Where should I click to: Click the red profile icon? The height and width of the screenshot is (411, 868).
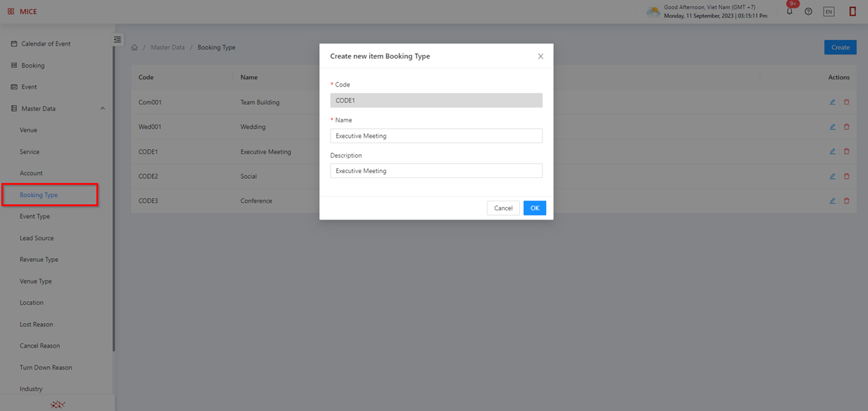coord(852,11)
